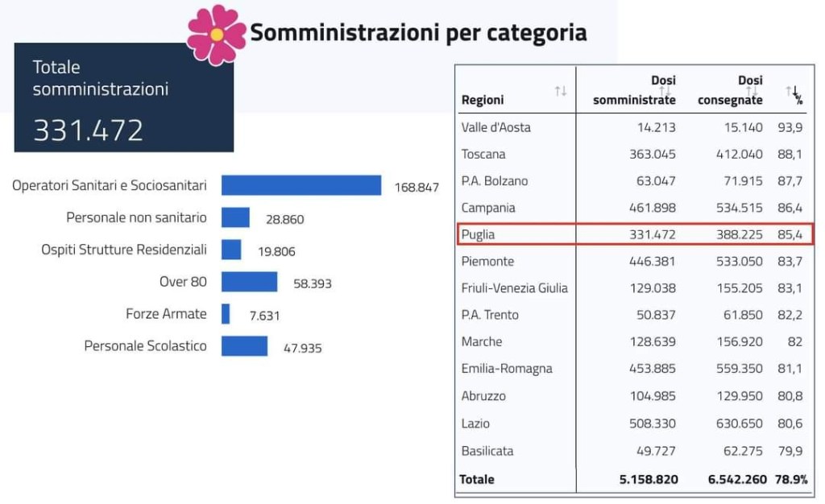This screenshot has width=825, height=504.
Task: Click the Basilicata region name
Action: pyautogui.click(x=487, y=451)
